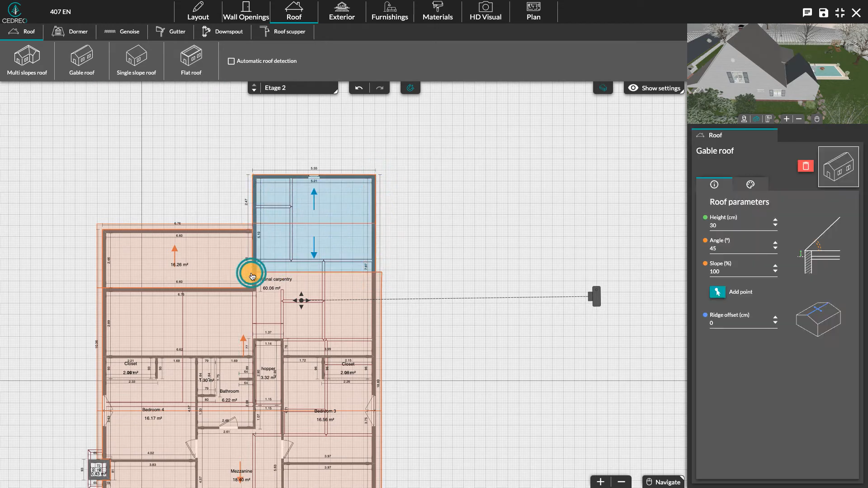Screen dimensions: 868x488
Task: Click the Height (cm) input field
Action: coord(740,225)
